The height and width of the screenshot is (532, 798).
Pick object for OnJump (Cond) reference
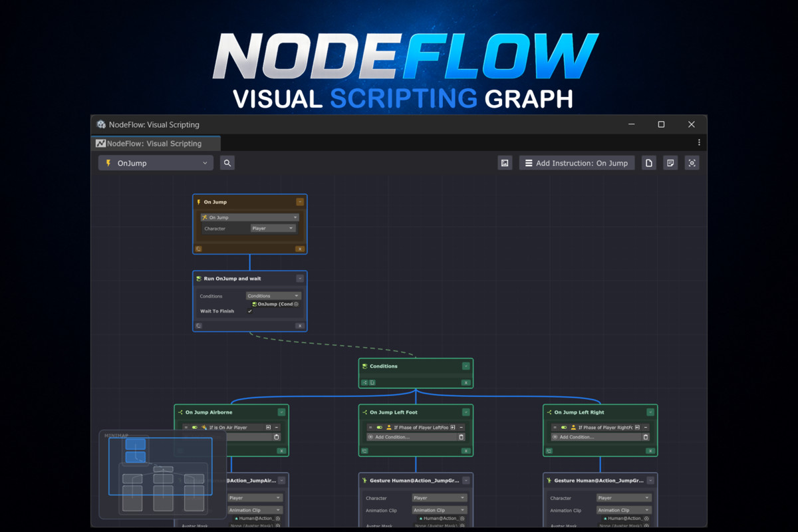tap(296, 304)
